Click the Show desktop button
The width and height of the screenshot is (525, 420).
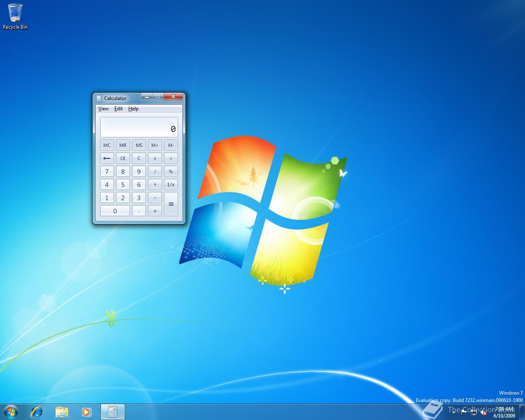pos(522,412)
